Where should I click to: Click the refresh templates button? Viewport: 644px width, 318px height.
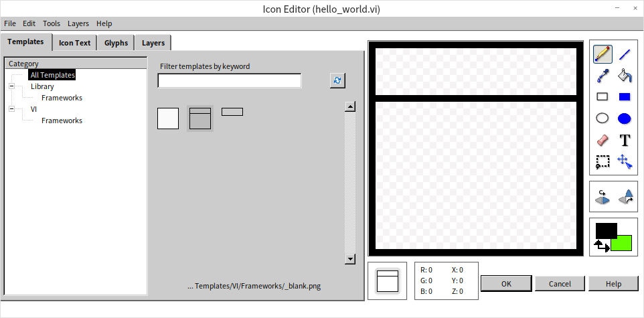pos(337,80)
